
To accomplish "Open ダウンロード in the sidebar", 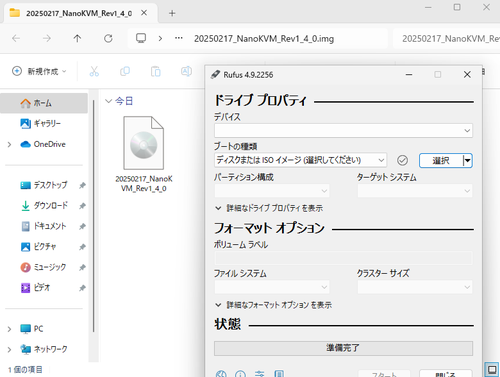I will click(44, 206).
